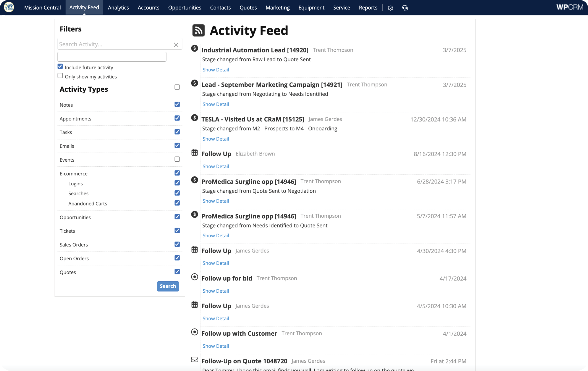Click the Search button in Filters panel
Viewport: 588px width, 371px height.
point(168,286)
